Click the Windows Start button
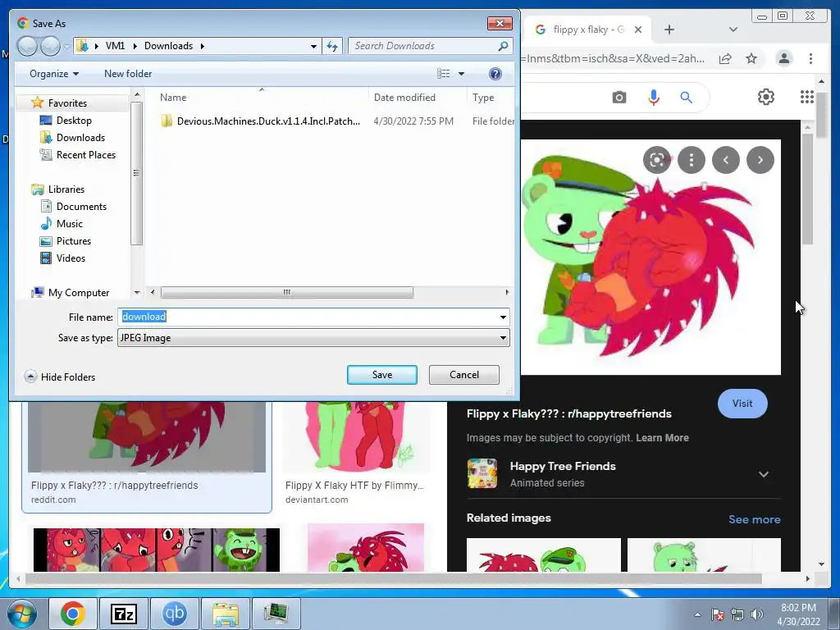The height and width of the screenshot is (630, 840). coord(21,614)
